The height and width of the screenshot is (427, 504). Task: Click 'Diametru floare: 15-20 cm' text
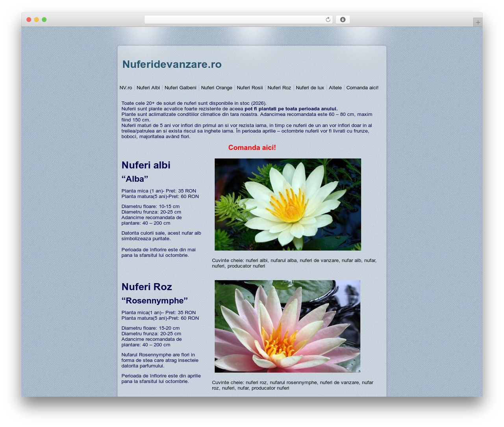pos(150,328)
